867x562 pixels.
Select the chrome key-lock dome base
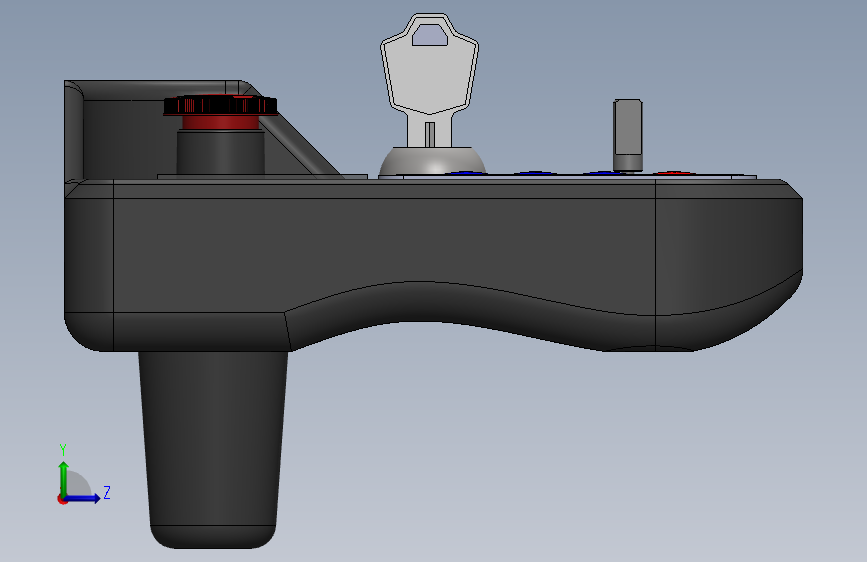[x=432, y=162]
